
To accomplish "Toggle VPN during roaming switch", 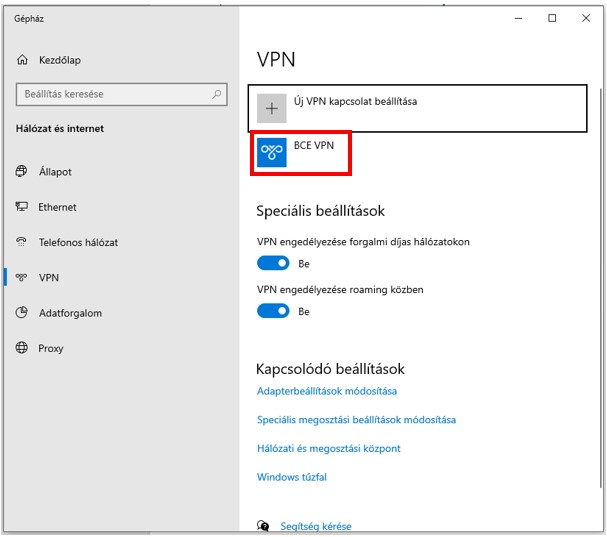I will tap(273, 311).
